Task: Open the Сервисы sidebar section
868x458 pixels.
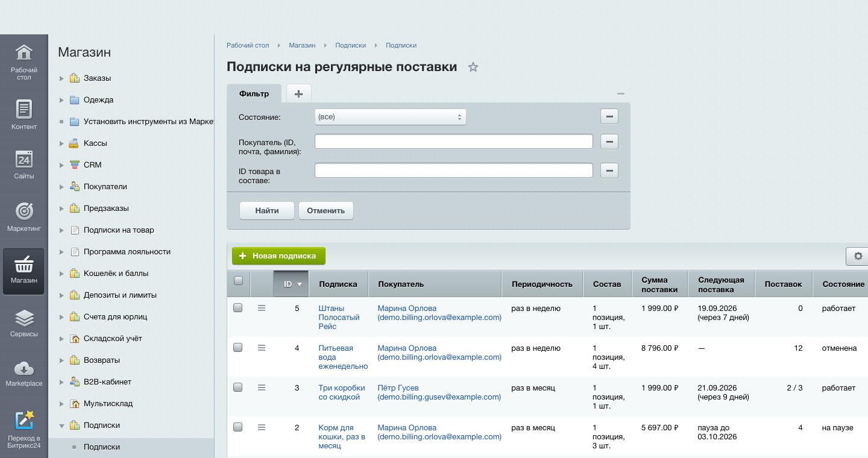Action: (x=24, y=323)
